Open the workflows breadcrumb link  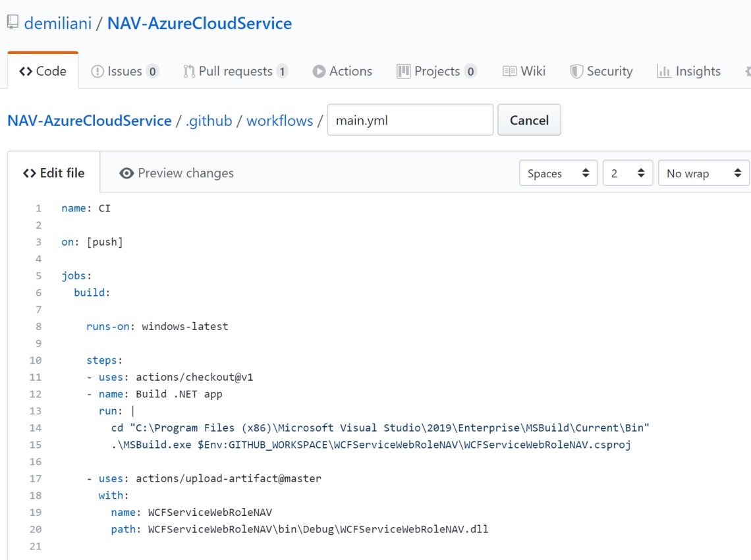tap(279, 121)
